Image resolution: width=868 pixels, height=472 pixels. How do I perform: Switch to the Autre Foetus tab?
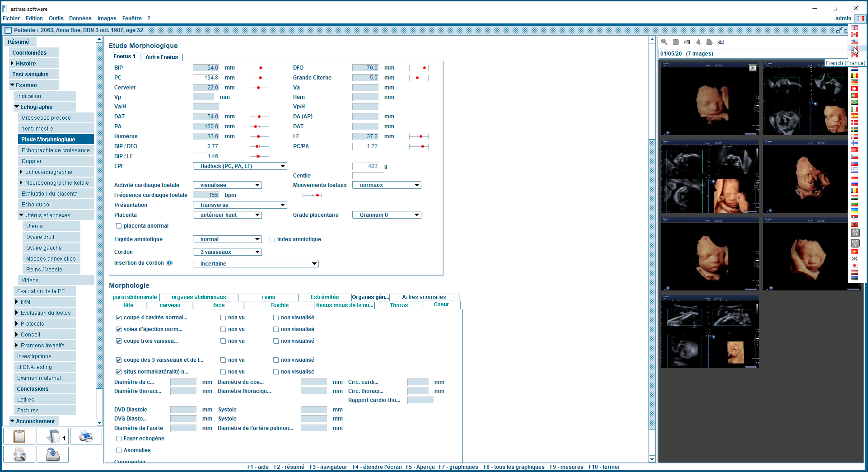click(162, 57)
